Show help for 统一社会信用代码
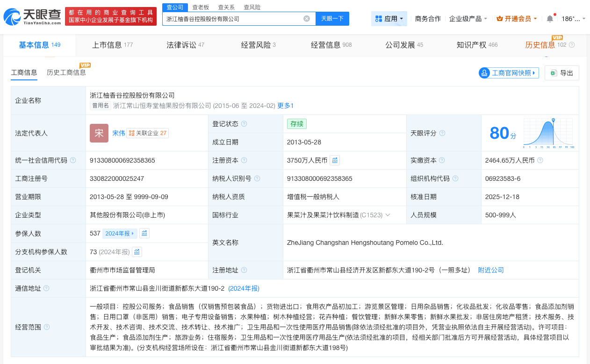Screen dimensions: 590x364 point(73,160)
